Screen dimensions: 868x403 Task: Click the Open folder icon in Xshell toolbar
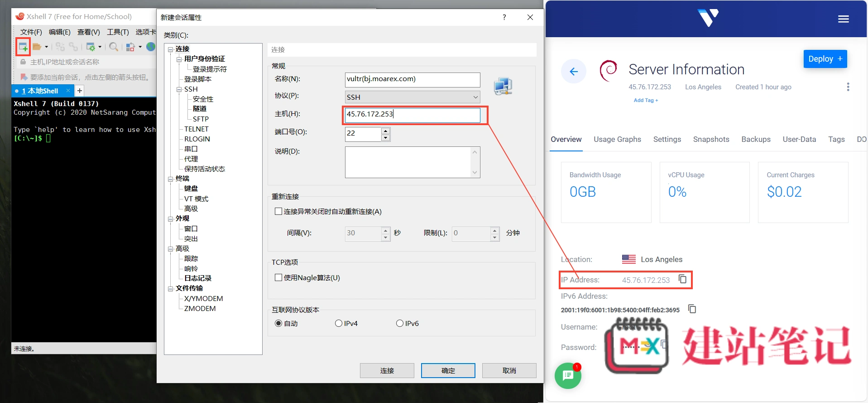coord(37,47)
